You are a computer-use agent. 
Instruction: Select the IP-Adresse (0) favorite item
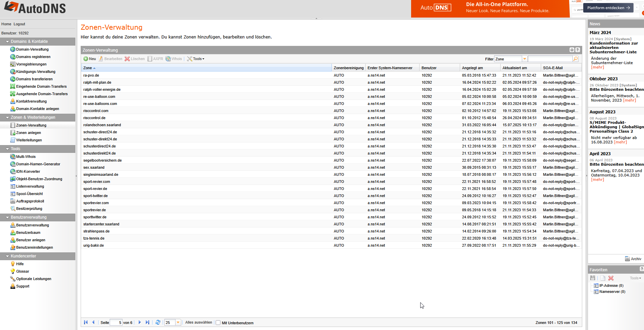point(611,285)
